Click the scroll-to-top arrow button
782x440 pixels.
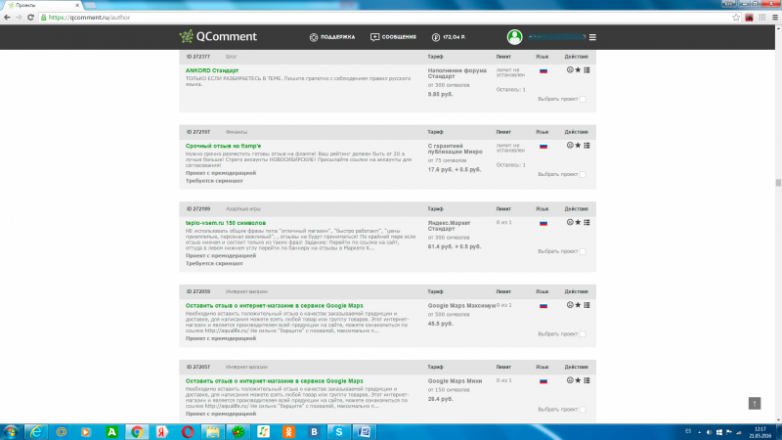754,402
